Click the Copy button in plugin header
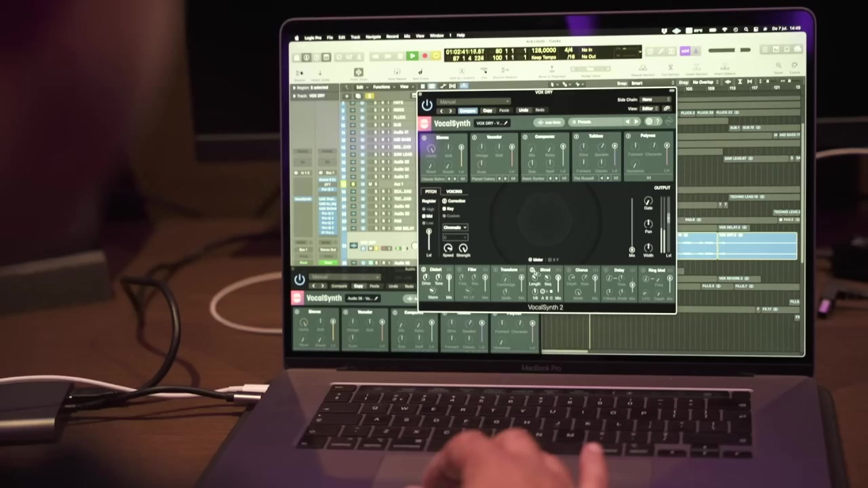Viewport: 868px width, 488px height. pyautogui.click(x=488, y=110)
